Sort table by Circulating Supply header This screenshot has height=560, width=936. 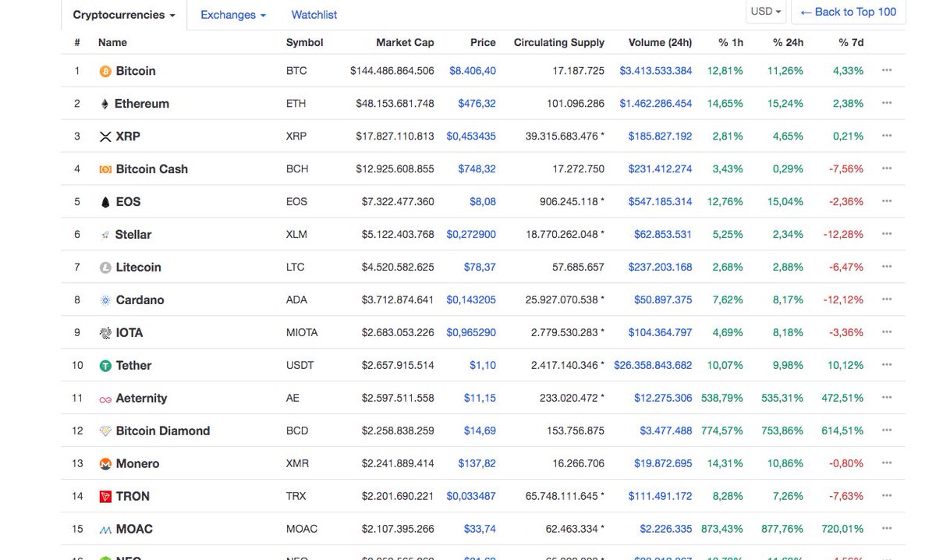(x=559, y=42)
